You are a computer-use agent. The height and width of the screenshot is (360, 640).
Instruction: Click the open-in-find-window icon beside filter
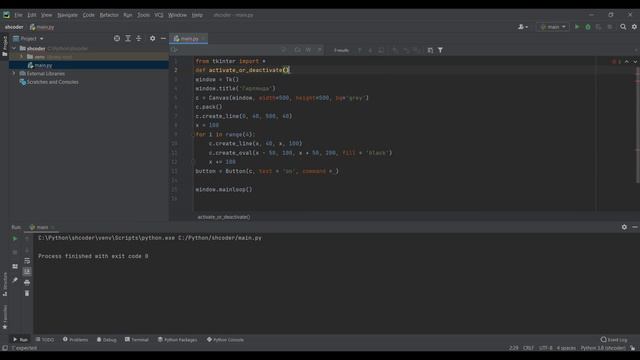430,50
